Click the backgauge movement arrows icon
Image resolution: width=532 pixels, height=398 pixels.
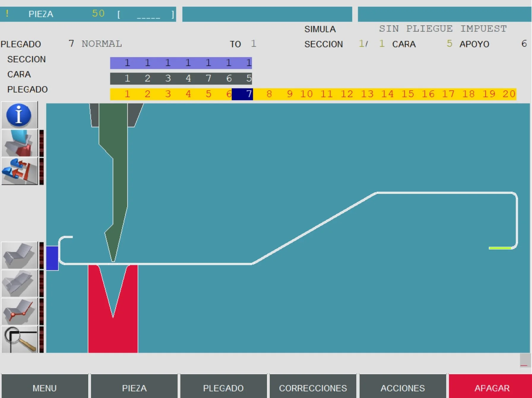click(x=19, y=171)
